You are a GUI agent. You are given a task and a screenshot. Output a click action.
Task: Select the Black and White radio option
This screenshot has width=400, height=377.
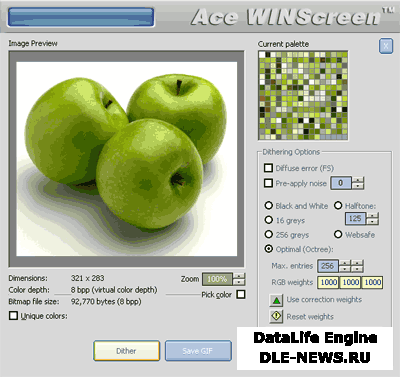point(269,205)
